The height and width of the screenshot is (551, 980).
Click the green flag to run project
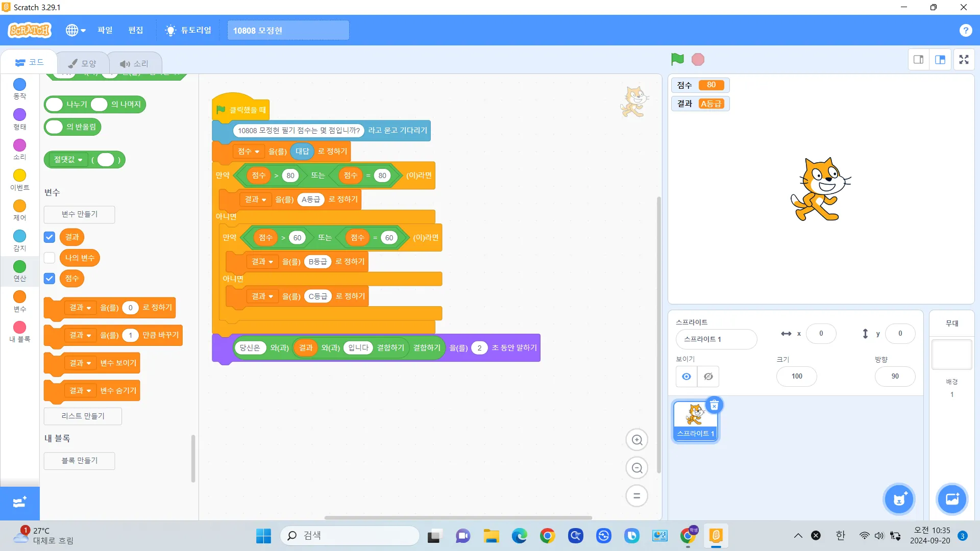point(677,60)
